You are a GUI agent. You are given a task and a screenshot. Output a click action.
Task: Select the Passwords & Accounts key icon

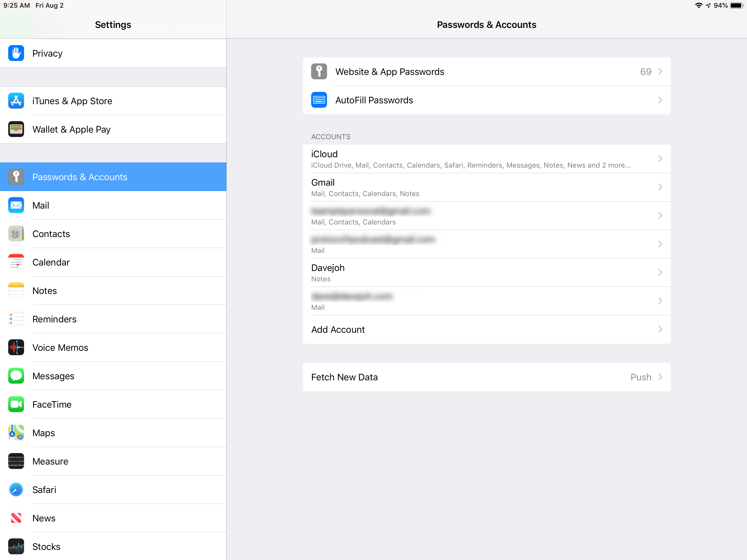[x=16, y=177]
